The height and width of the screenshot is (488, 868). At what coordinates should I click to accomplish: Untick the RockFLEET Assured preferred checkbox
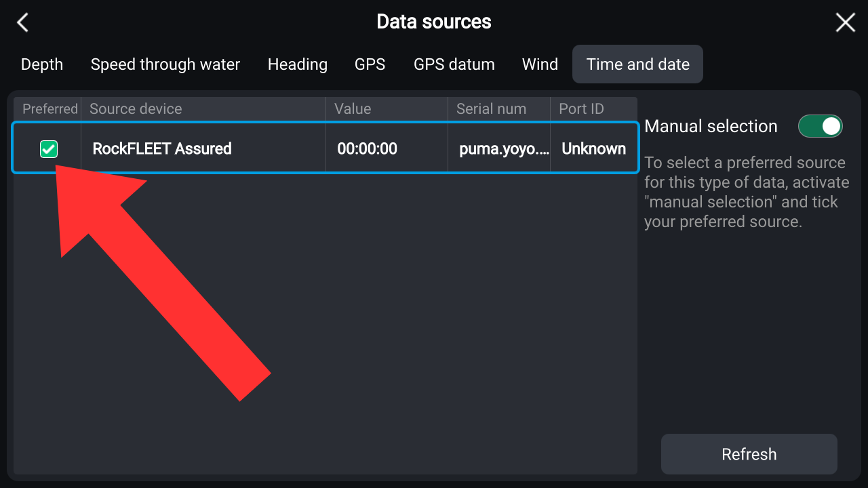49,149
